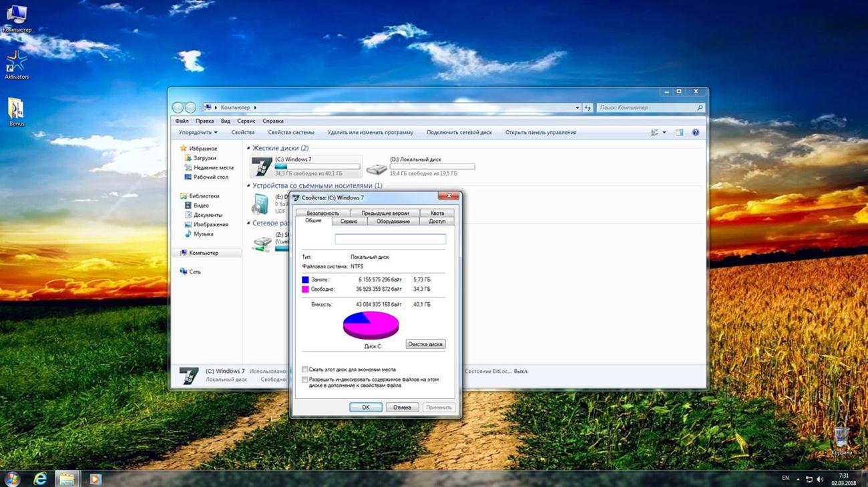
Task: Click Удалить или изменить программу
Action: tap(371, 133)
